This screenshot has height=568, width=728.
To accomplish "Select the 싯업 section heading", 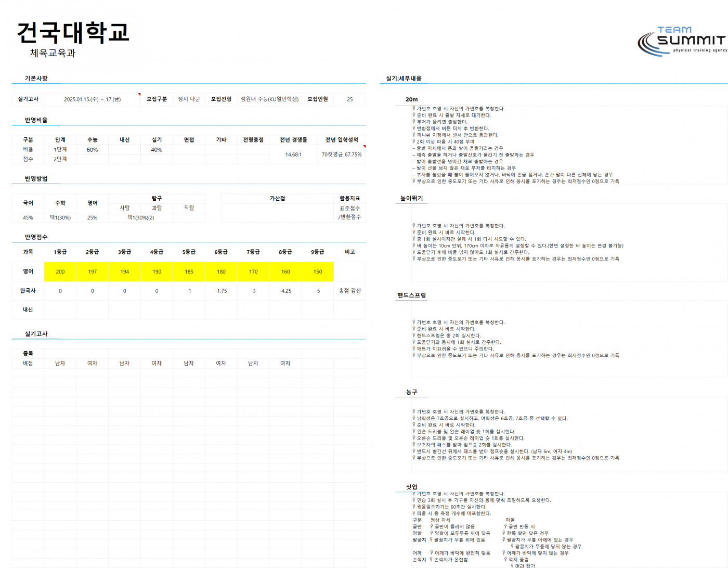I will click(x=411, y=487).
